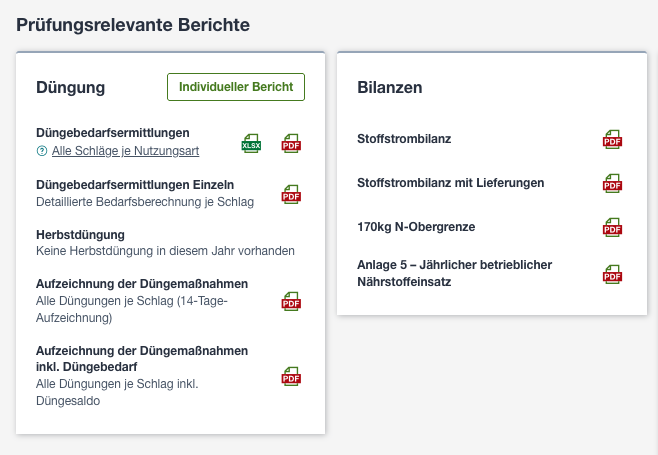Open PDF for 14-Tage-Aufzeichnung der Düngemaßnahmen
Image resolution: width=658 pixels, height=455 pixels.
click(x=291, y=302)
